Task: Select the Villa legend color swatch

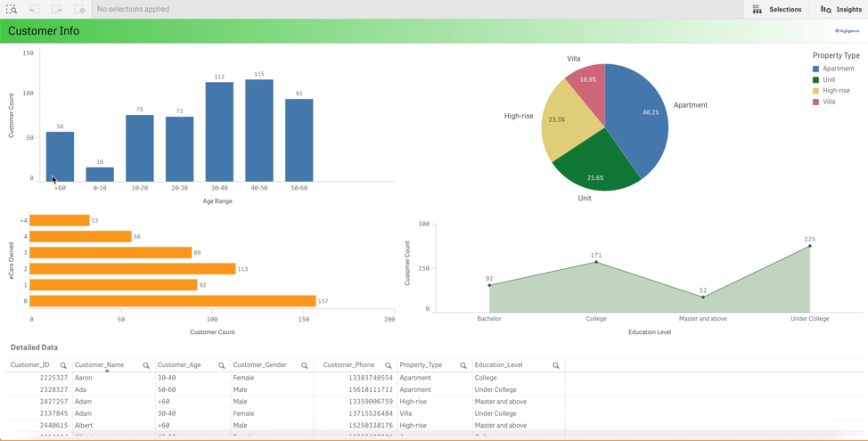Action: tap(815, 102)
